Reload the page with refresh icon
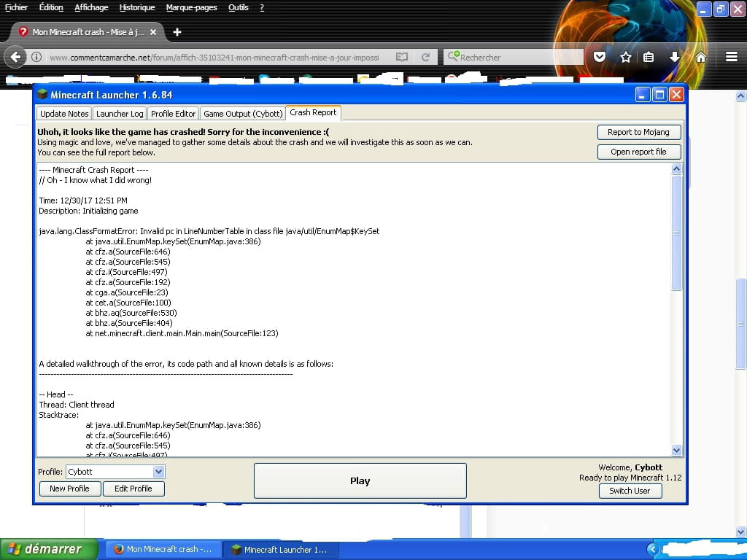Image resolution: width=747 pixels, height=560 pixels. [x=425, y=57]
